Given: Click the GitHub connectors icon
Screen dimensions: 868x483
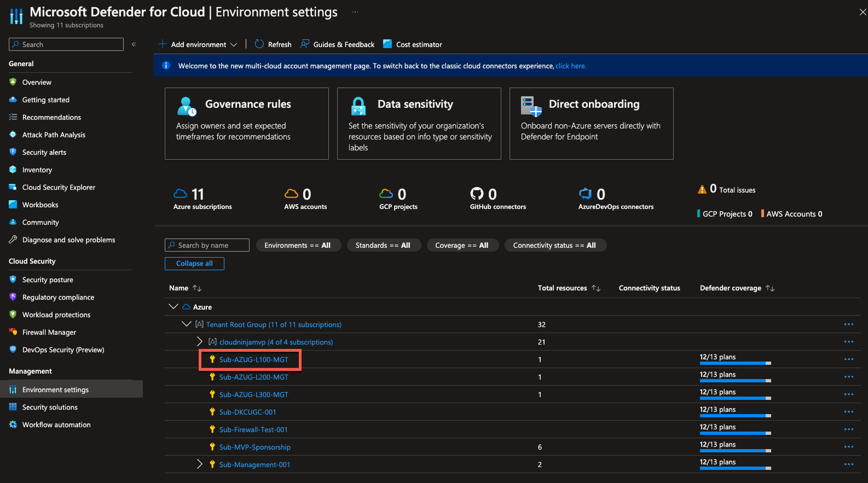Looking at the screenshot, I should tap(477, 194).
